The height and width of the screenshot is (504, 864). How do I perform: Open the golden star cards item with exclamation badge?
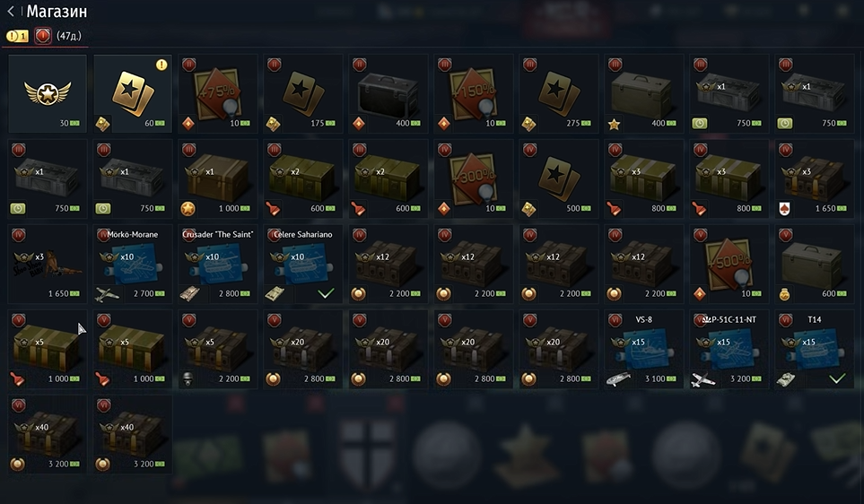point(133,93)
